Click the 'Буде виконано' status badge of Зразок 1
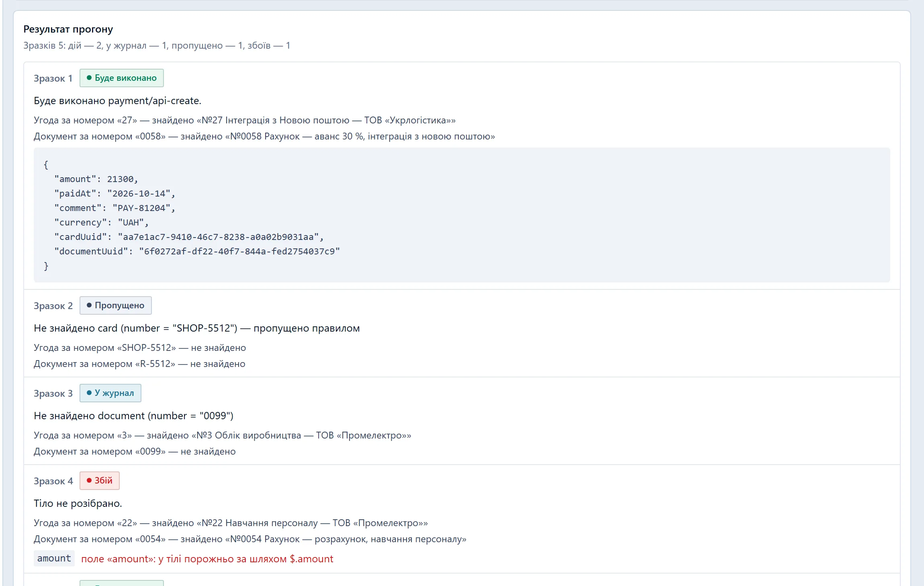The width and height of the screenshot is (924, 586). (122, 78)
